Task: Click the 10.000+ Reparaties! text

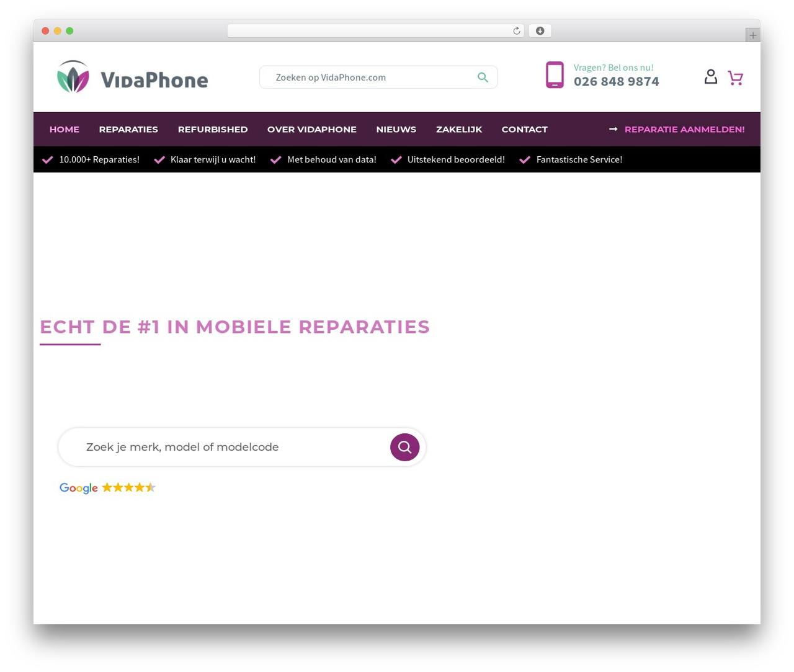Action: pyautogui.click(x=99, y=160)
